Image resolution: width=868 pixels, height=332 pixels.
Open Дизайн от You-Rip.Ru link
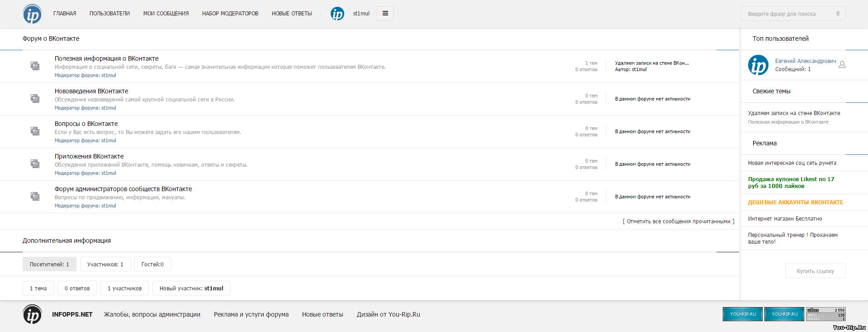pos(389,314)
